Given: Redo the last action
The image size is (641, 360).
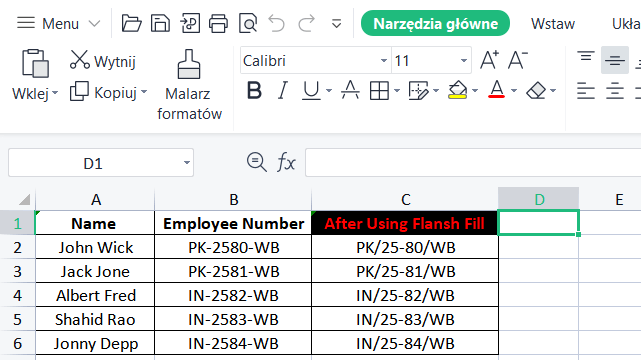Looking at the screenshot, I should coord(306,23).
